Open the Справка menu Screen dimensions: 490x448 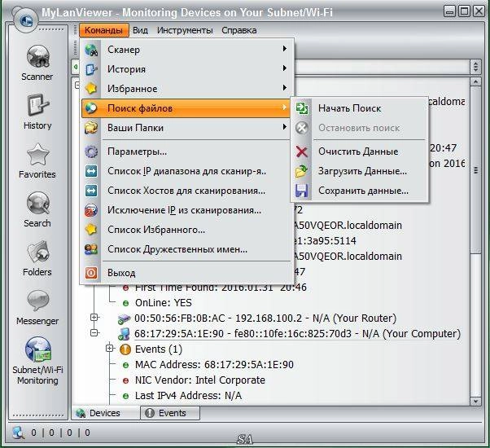(239, 30)
